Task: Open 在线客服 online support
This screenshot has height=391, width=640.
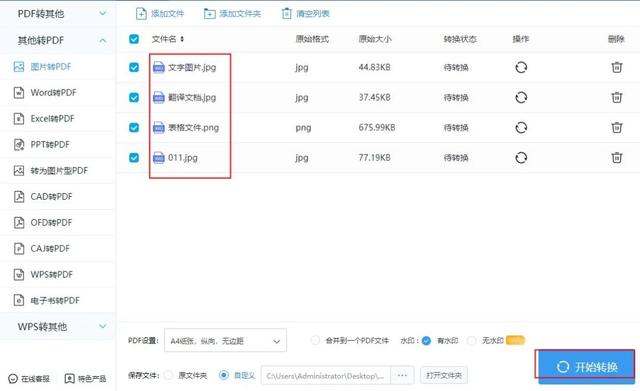Action: (29, 378)
